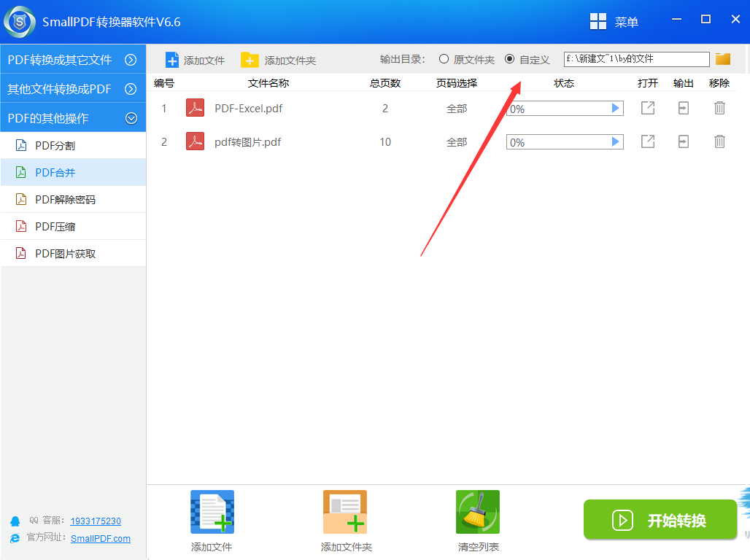
Task: Click the 页码选择 column header
Action: 457,83
